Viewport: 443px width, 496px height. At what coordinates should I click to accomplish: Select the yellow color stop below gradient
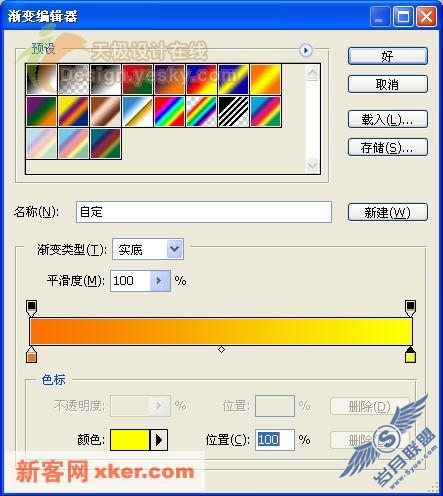(410, 355)
